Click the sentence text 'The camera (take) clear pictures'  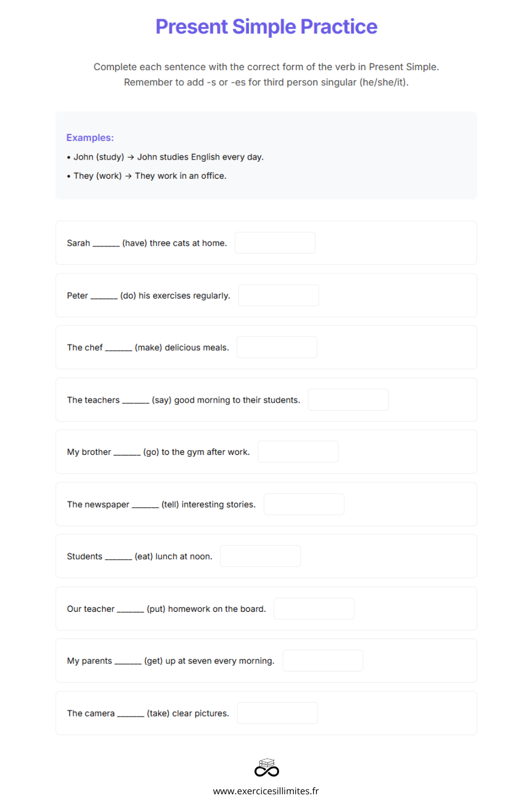[148, 713]
